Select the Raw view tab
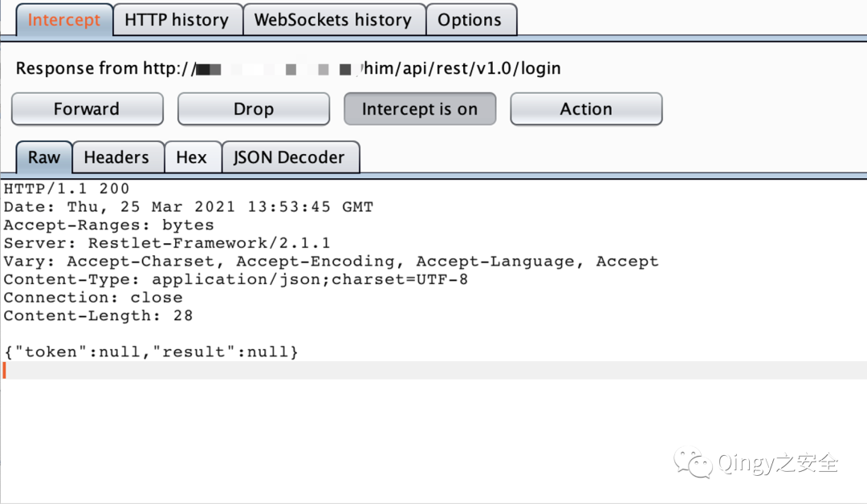 [44, 157]
